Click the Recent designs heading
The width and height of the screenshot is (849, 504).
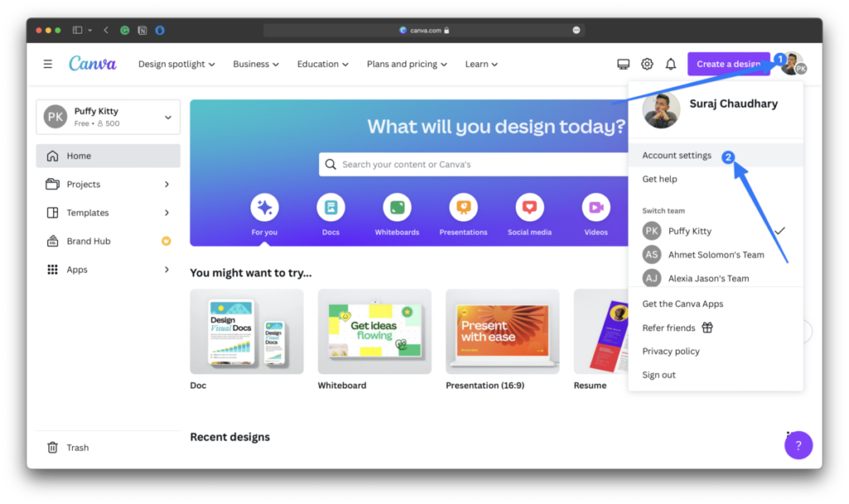tap(230, 437)
